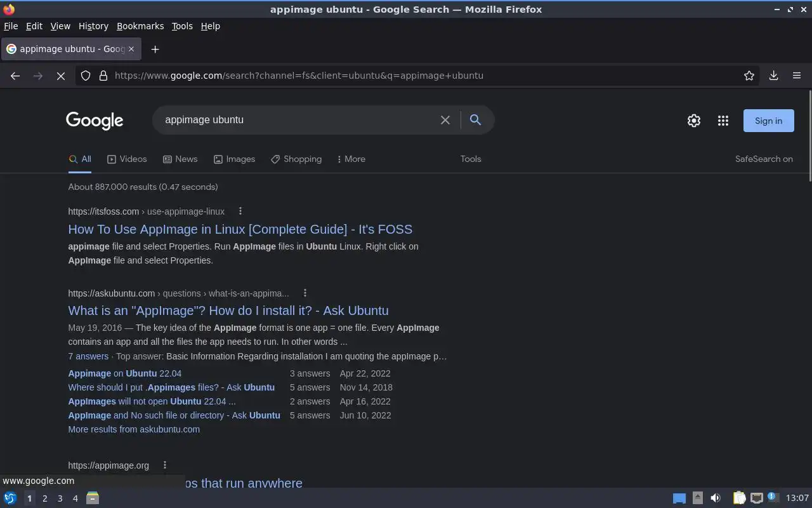The image size is (812, 508).
Task: Switch to virtual desktop 4
Action: tap(75, 498)
